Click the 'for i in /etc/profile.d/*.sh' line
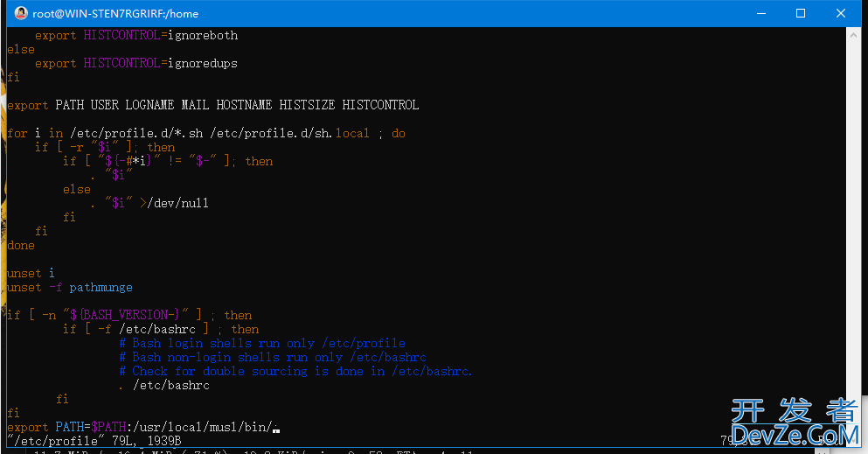This screenshot has height=454, width=868. (x=206, y=134)
